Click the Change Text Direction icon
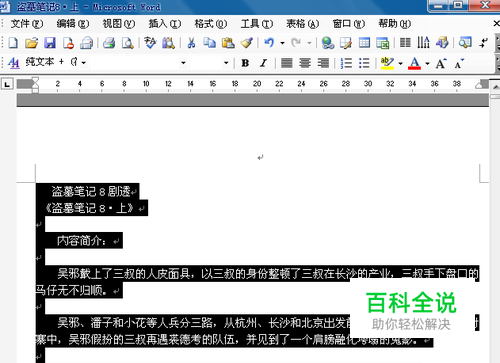The height and width of the screenshot is (363, 500). click(x=424, y=43)
